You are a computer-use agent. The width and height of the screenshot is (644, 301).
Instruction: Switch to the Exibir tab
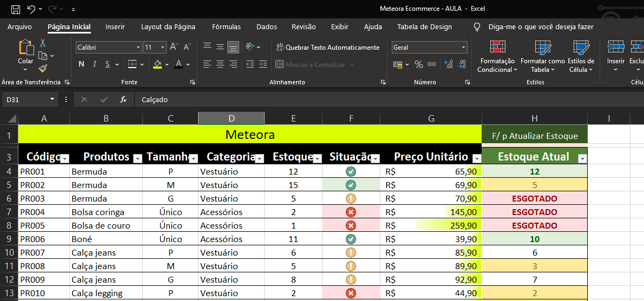pyautogui.click(x=340, y=27)
